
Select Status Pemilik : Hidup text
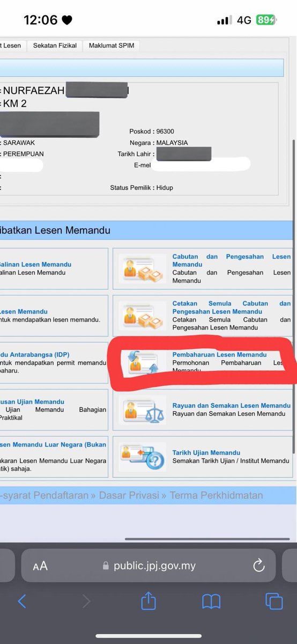pyautogui.click(x=142, y=188)
